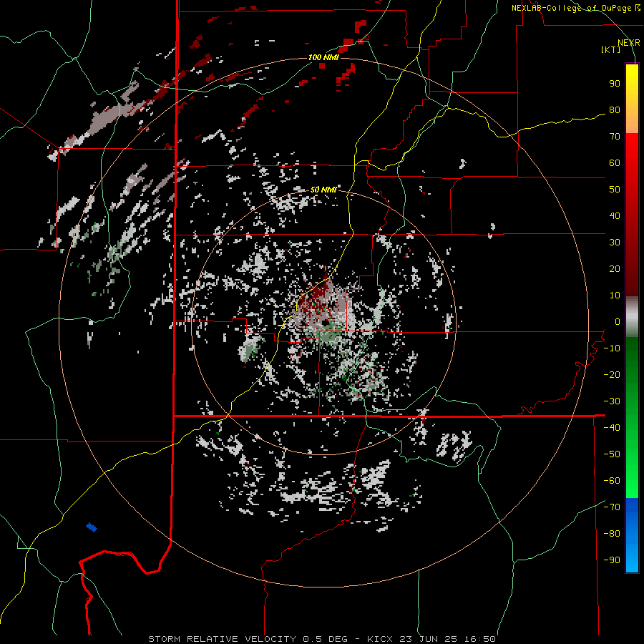The width and height of the screenshot is (644, 644).
Task: Click the 60 value on the velocity scale
Action: tap(615, 162)
